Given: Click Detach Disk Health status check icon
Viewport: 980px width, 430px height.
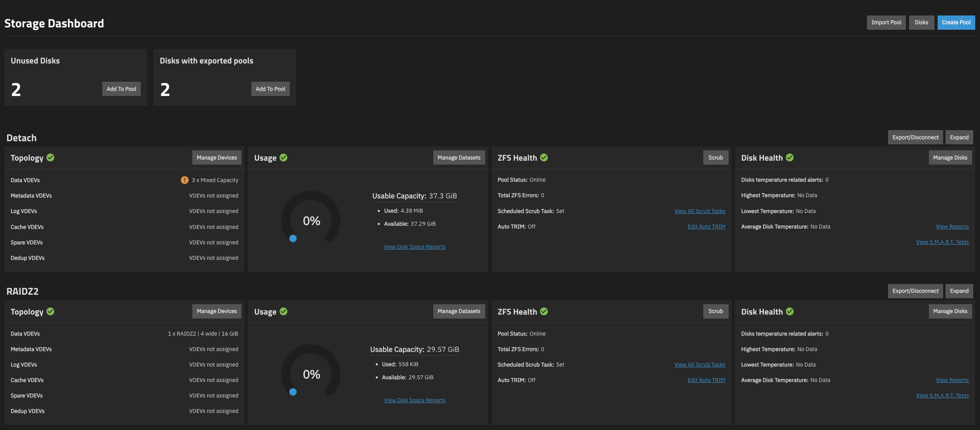Looking at the screenshot, I should [x=790, y=157].
